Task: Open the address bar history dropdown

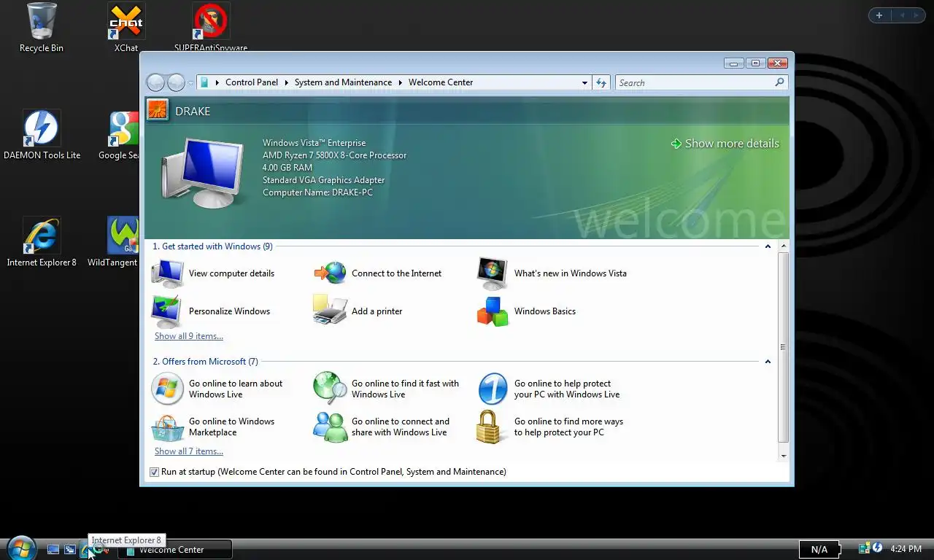Action: click(584, 82)
